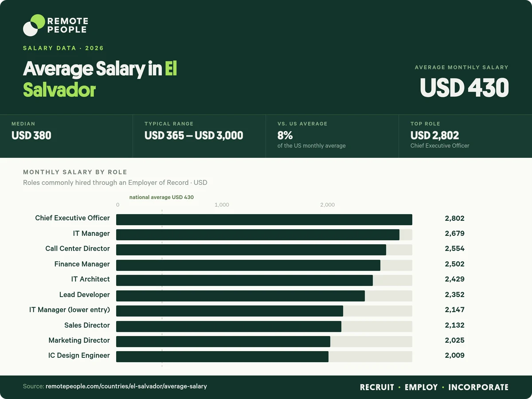Click the IT Manager (lower entry) salary bar
Viewport: 532px width, 399px height.
click(x=230, y=311)
